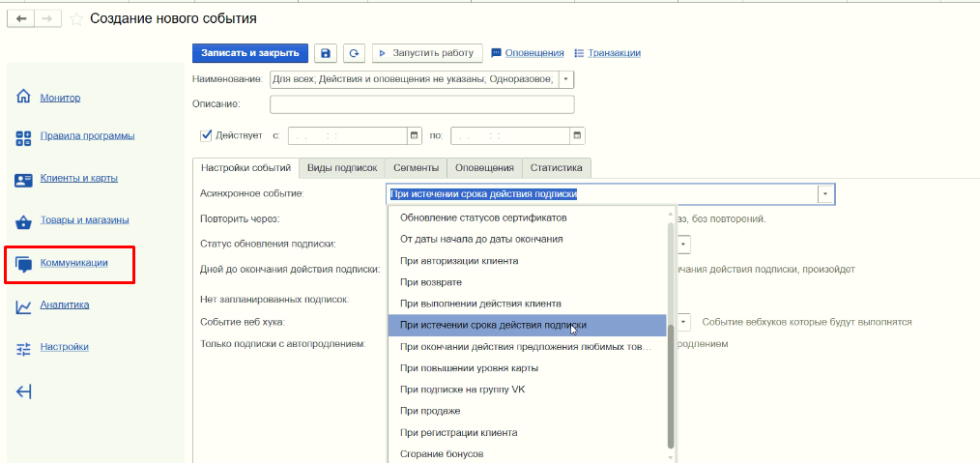
Task: Click the basket icon for Товары и магазины
Action: pyautogui.click(x=23, y=222)
